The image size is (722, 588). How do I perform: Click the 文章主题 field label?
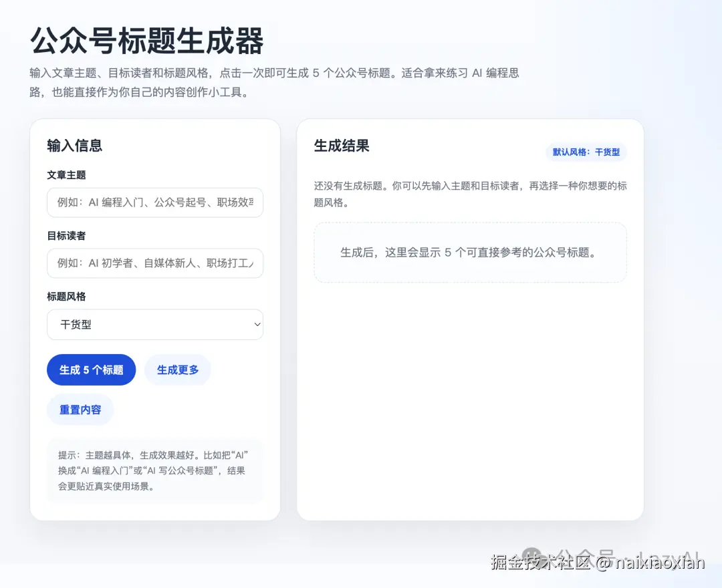tap(65, 175)
